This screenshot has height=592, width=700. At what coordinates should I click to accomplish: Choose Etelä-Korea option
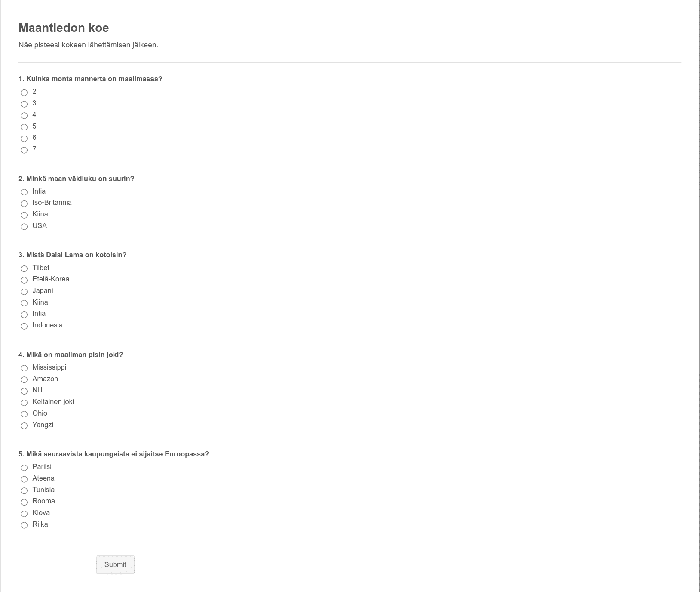point(24,280)
